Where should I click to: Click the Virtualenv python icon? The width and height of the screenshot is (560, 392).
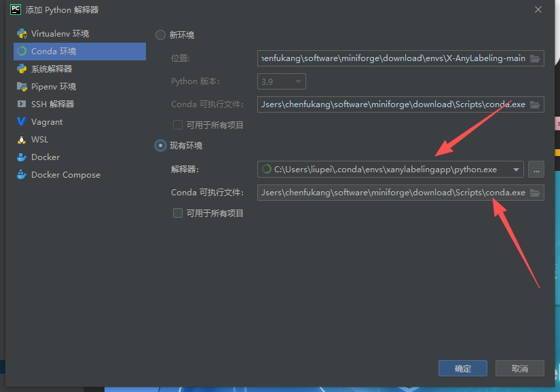[x=22, y=33]
